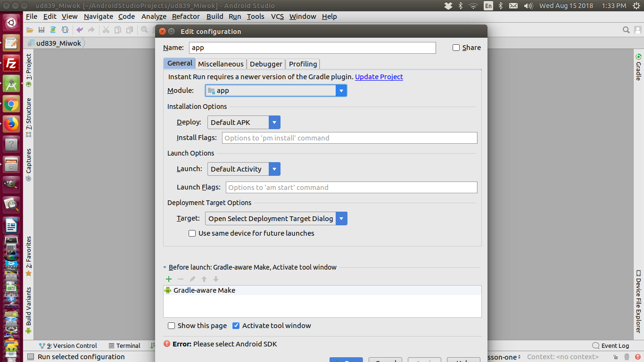Image resolution: width=644 pixels, height=362 pixels.
Task: Click the Update Project link
Action: pos(379,77)
